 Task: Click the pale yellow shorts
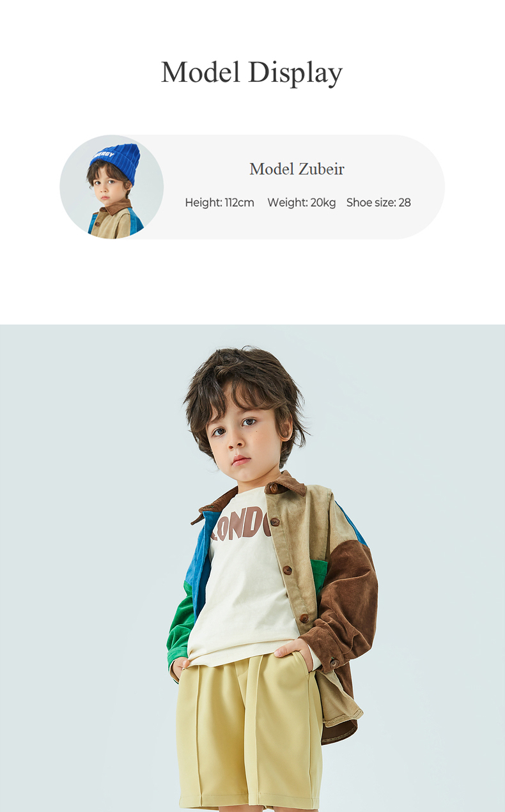[249, 732]
